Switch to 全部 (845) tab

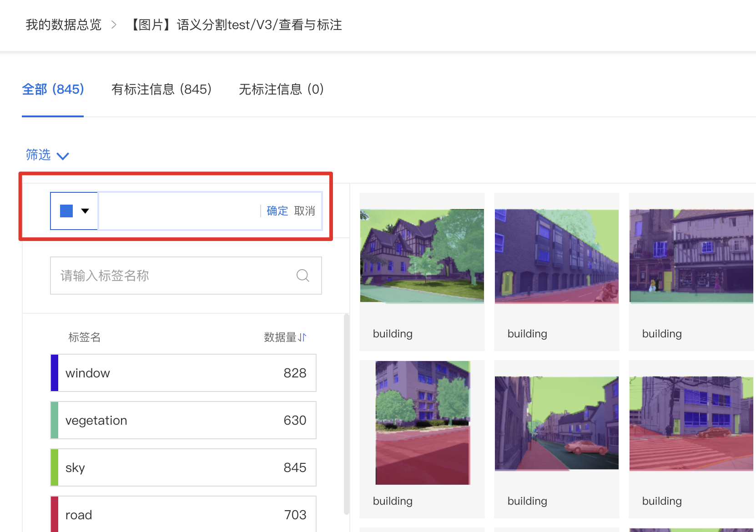point(53,89)
